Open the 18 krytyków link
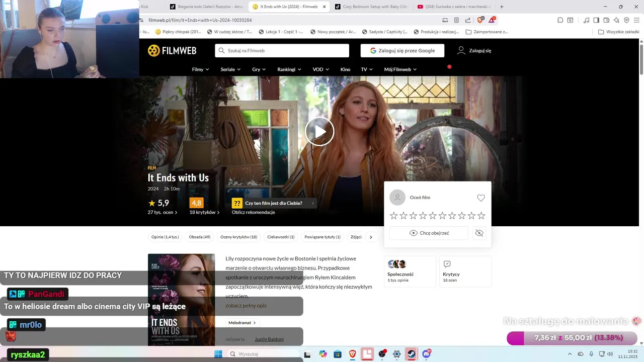Viewport: 644px width, 362px height. pyautogui.click(x=204, y=212)
